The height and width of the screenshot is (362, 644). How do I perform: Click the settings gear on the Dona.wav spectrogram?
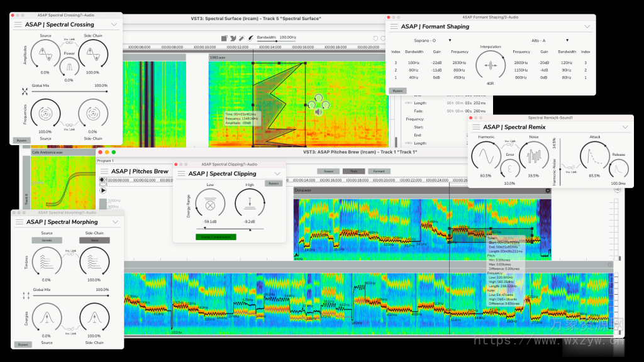[548, 190]
